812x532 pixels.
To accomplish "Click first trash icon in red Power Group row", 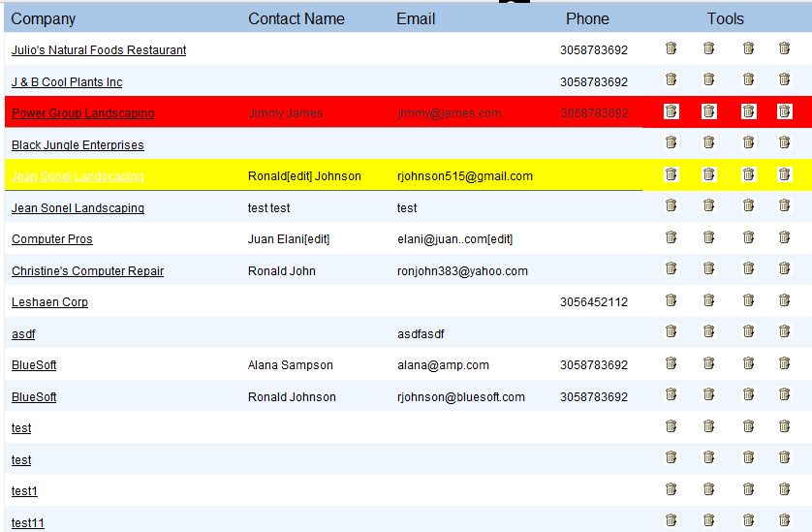I will tap(671, 111).
